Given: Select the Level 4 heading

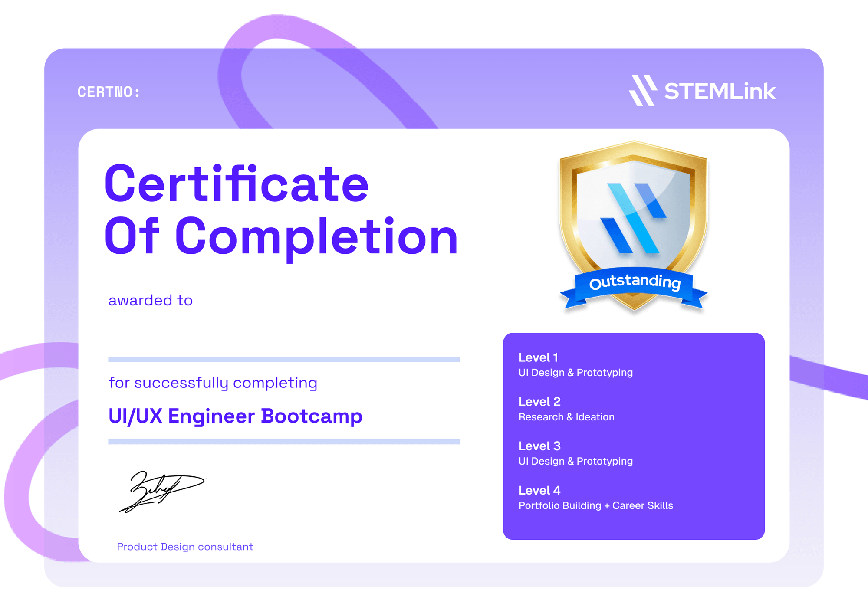Looking at the screenshot, I should click(x=539, y=490).
